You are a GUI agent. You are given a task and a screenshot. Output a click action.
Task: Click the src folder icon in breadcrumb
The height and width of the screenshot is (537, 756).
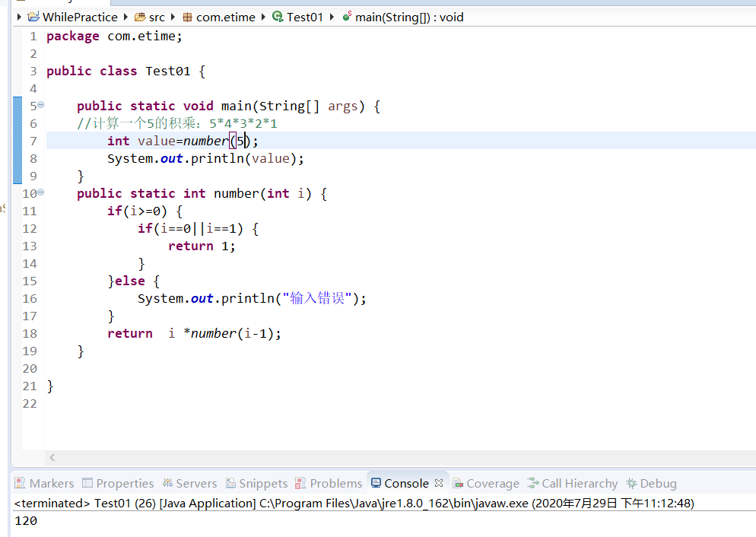point(140,17)
